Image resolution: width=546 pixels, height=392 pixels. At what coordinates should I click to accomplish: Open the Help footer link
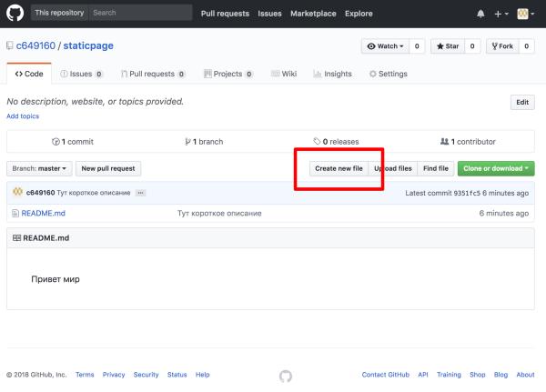point(202,375)
